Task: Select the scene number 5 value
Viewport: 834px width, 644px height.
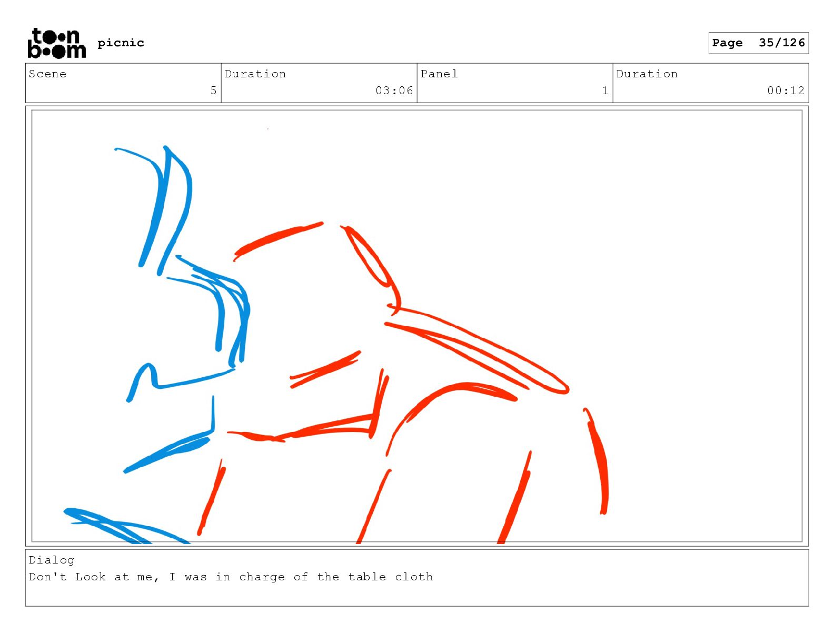Action: 213,90
